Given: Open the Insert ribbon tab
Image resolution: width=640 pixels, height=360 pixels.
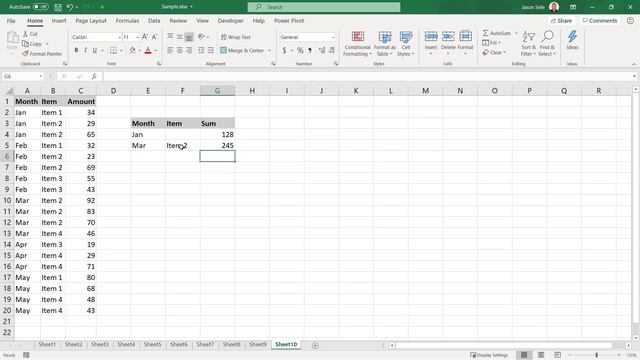Looking at the screenshot, I should (x=59, y=20).
